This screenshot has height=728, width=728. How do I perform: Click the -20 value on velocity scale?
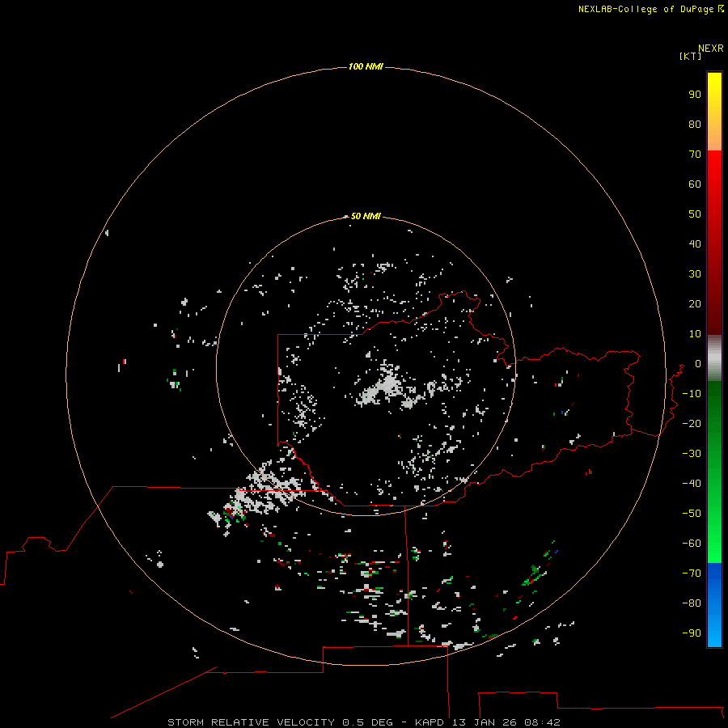(692, 423)
